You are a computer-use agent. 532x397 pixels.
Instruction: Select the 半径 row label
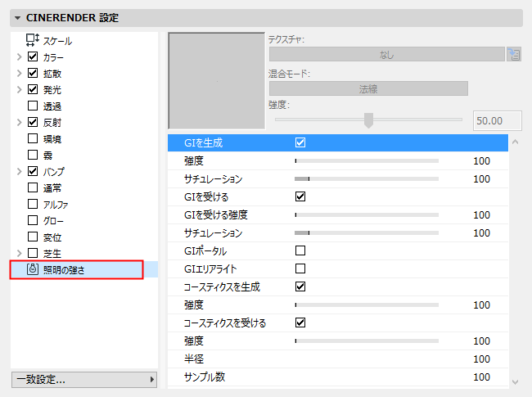tap(194, 359)
